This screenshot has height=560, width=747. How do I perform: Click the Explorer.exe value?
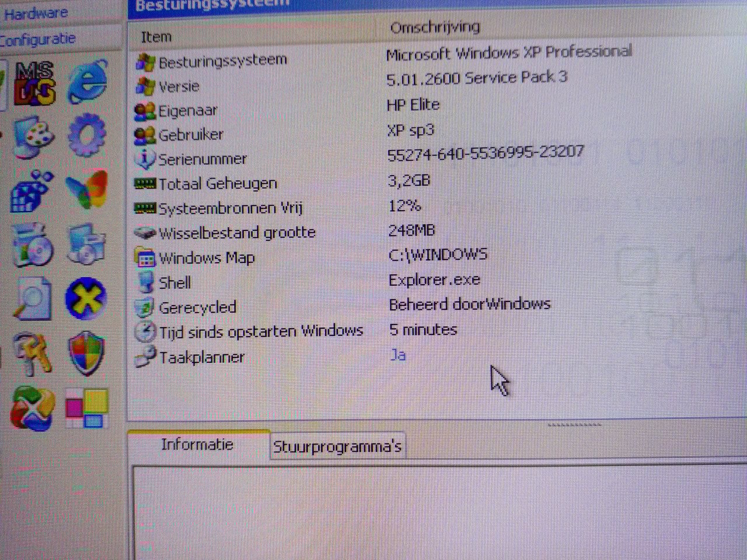[x=435, y=279]
